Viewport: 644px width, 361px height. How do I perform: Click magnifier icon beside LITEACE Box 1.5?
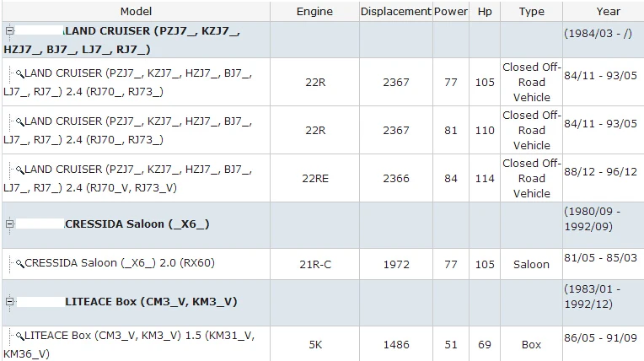19,337
